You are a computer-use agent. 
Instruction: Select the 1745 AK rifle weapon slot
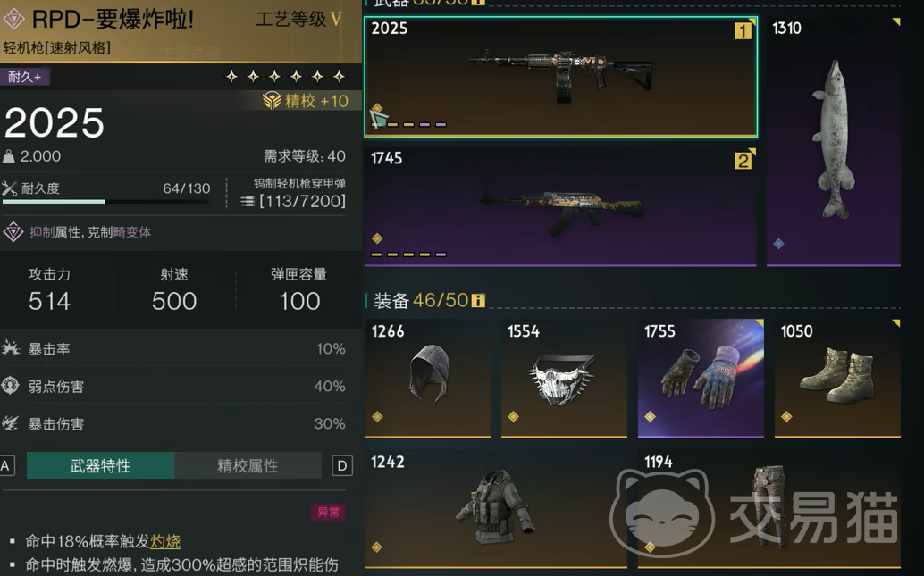(560, 206)
